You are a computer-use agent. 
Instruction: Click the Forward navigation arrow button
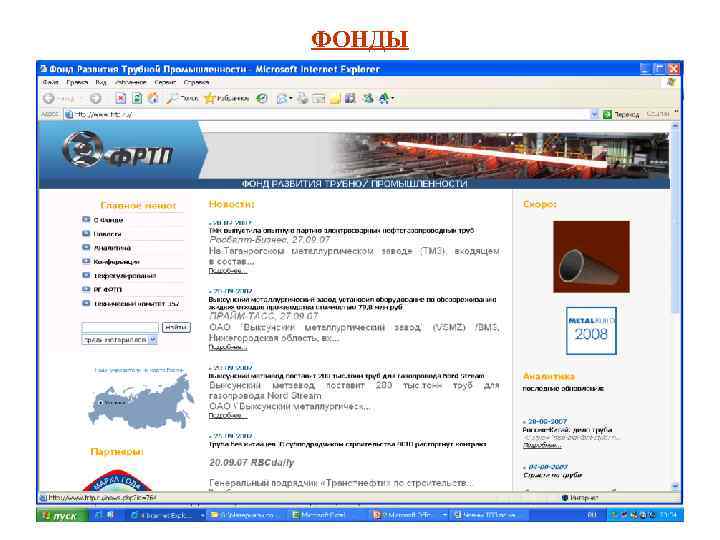coord(96,98)
